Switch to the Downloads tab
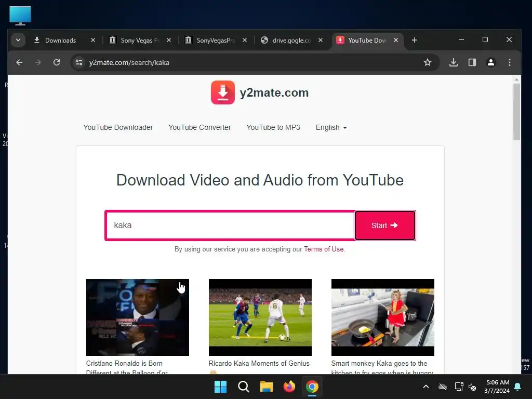The width and height of the screenshot is (532, 399). coord(60,41)
